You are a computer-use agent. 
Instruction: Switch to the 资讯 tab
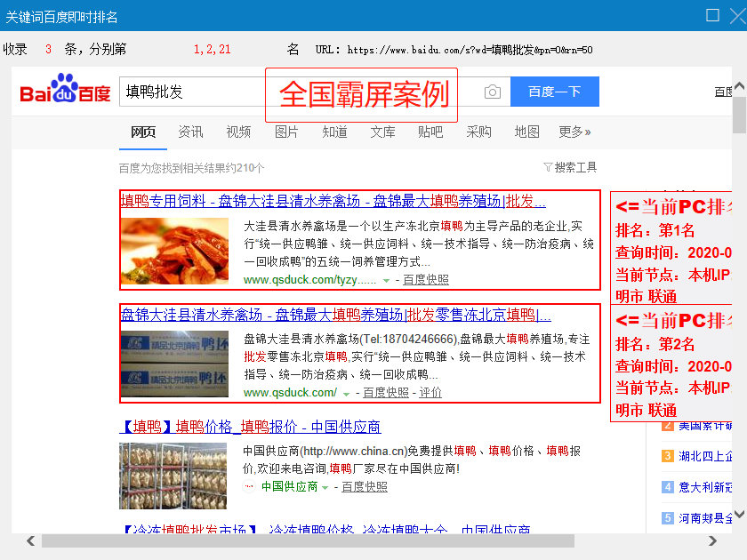click(190, 132)
